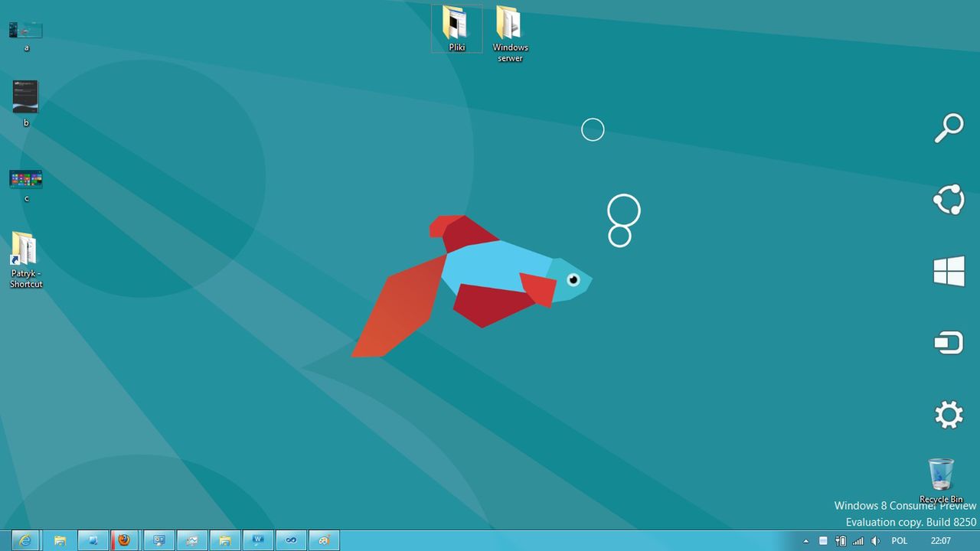This screenshot has width=980, height=551.
Task: Open the Word taskbar button
Action: tap(258, 540)
